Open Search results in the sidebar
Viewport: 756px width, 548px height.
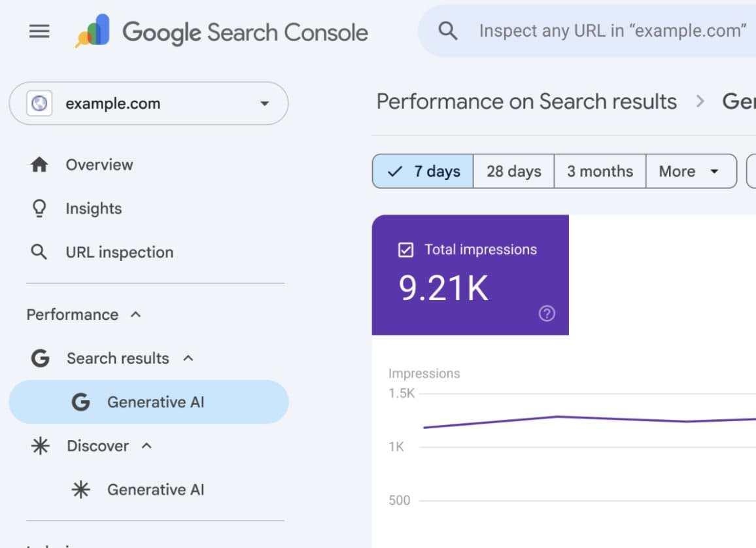(x=118, y=358)
